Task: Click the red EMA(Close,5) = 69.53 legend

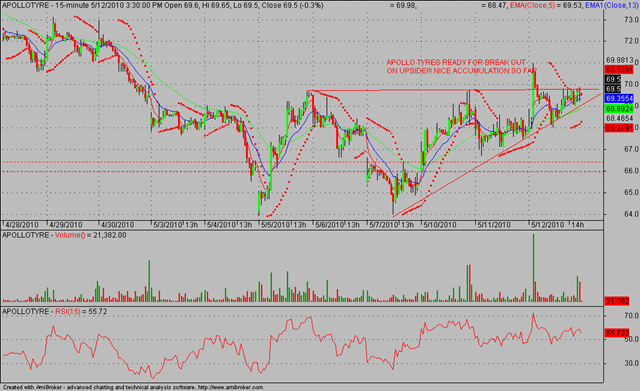Action: 547,5
